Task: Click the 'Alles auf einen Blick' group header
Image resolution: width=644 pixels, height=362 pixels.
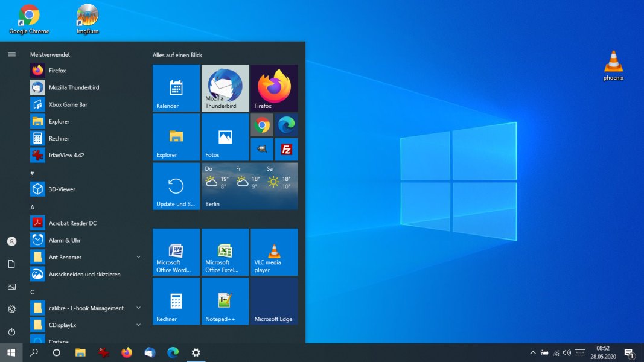Action: point(177,55)
